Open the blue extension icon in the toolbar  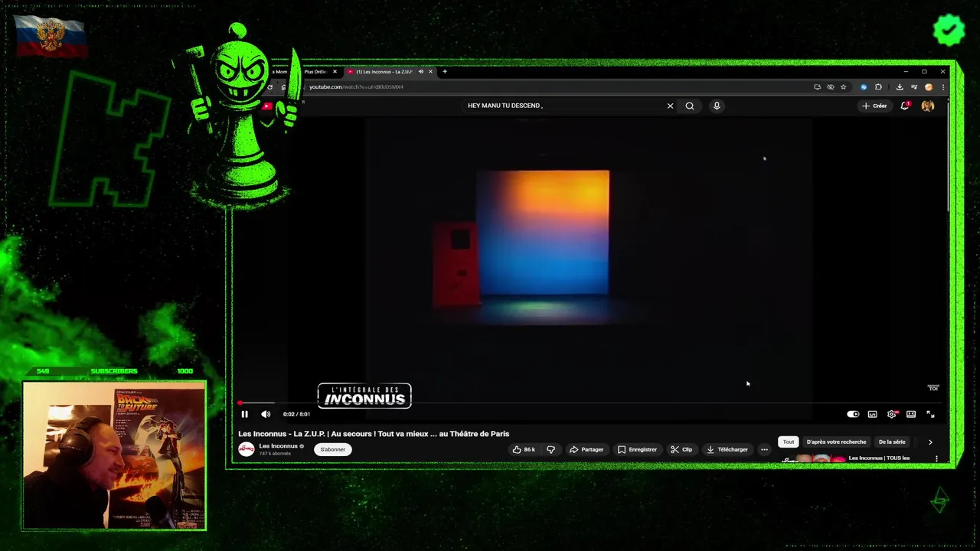tap(864, 87)
